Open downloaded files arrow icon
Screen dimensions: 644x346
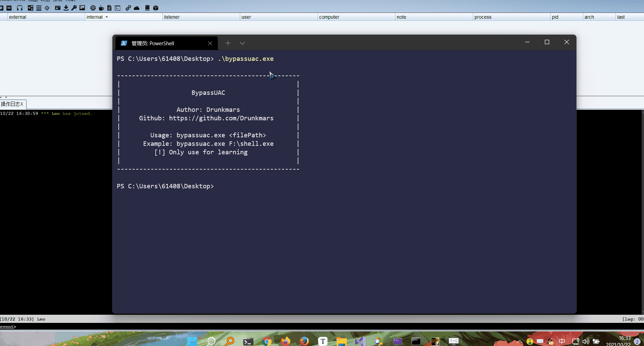66,8
